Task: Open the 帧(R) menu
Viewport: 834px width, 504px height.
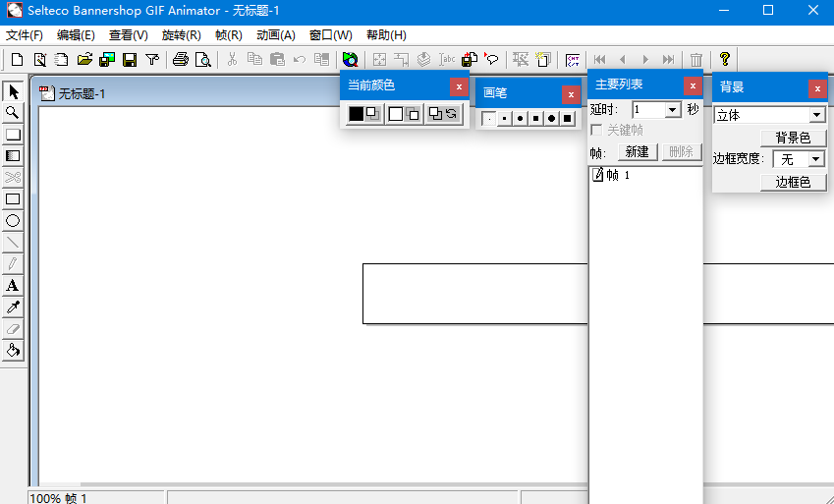Action: [x=229, y=35]
